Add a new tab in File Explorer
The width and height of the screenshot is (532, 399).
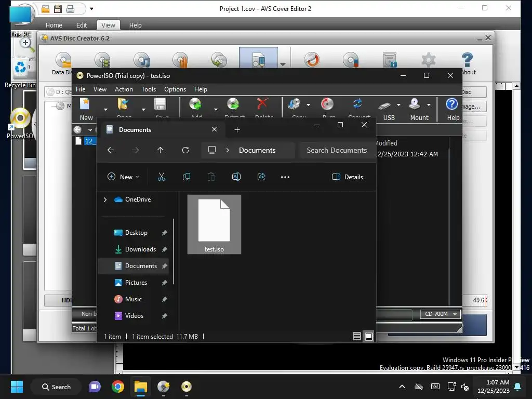coord(237,129)
